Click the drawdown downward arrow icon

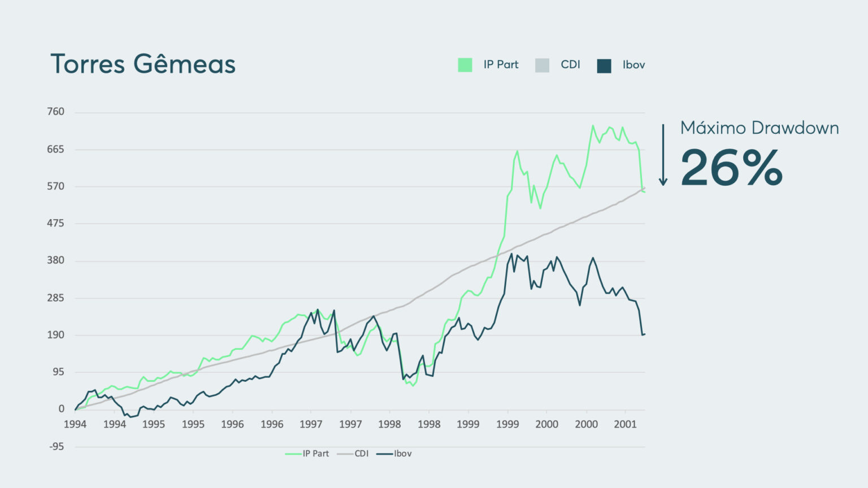663,155
